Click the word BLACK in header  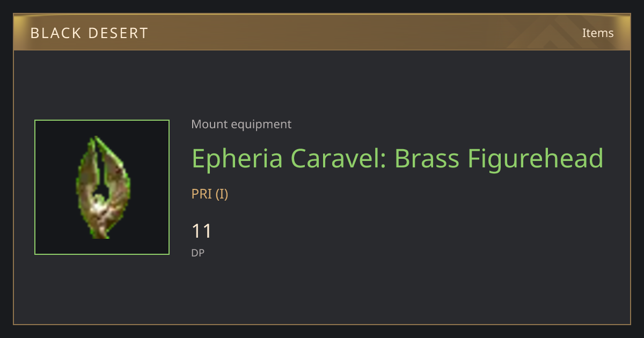coord(54,33)
